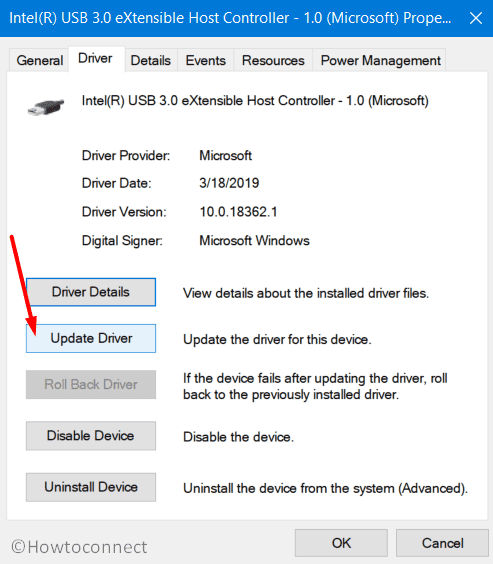Click the version value '10.0.18362.1'
Image resolution: width=493 pixels, height=564 pixels.
pos(238,212)
